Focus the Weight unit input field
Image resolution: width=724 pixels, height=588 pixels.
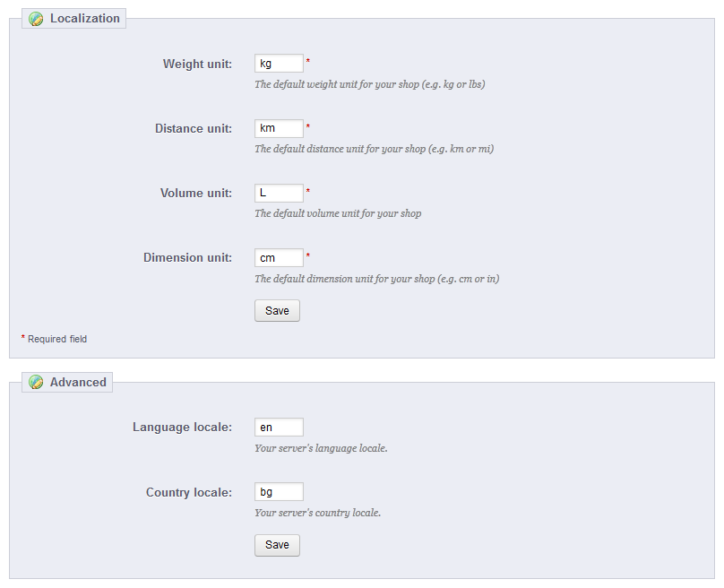coord(279,64)
